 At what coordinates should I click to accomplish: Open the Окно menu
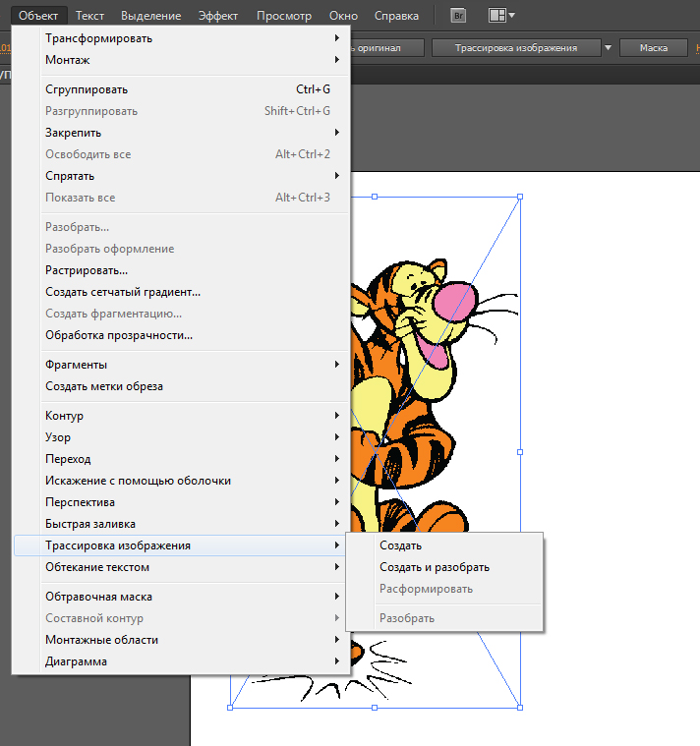(x=343, y=16)
